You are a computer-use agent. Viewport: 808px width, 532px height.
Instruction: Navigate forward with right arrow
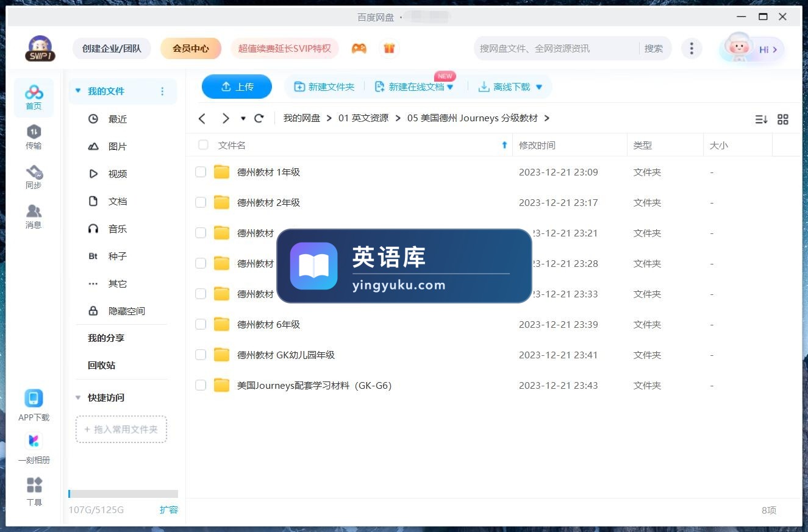226,118
